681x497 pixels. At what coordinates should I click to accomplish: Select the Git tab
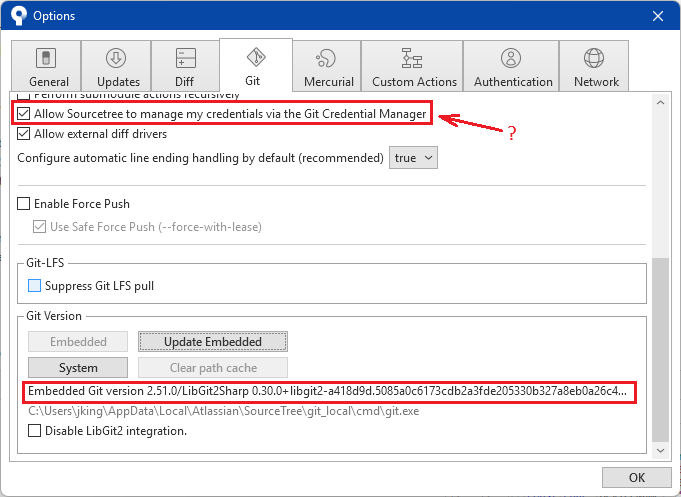pyautogui.click(x=256, y=65)
